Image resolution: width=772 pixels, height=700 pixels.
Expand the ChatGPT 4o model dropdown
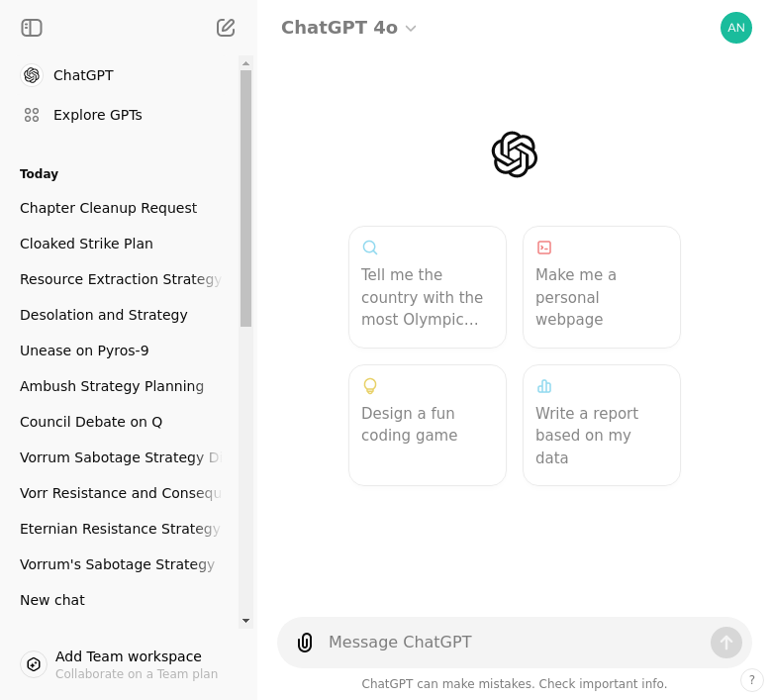[x=348, y=28]
